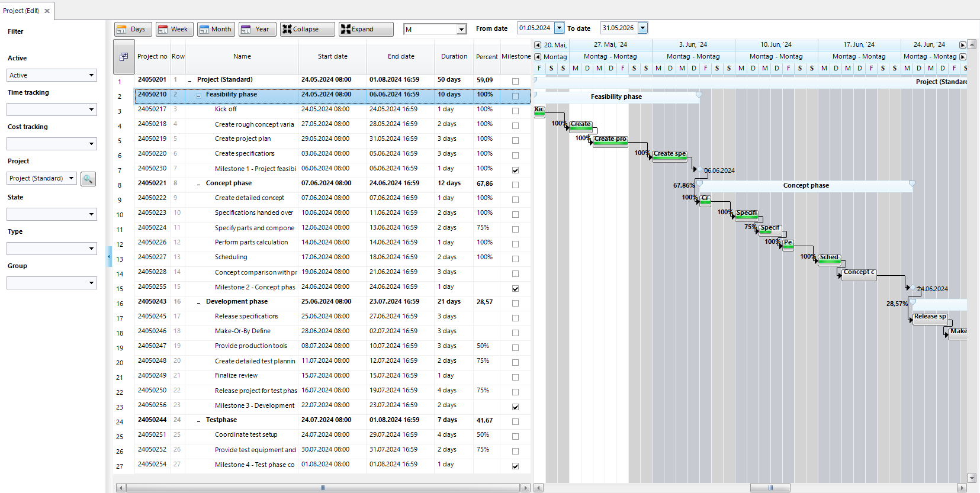
Task: Open the From date picker dropdown
Action: pos(559,28)
